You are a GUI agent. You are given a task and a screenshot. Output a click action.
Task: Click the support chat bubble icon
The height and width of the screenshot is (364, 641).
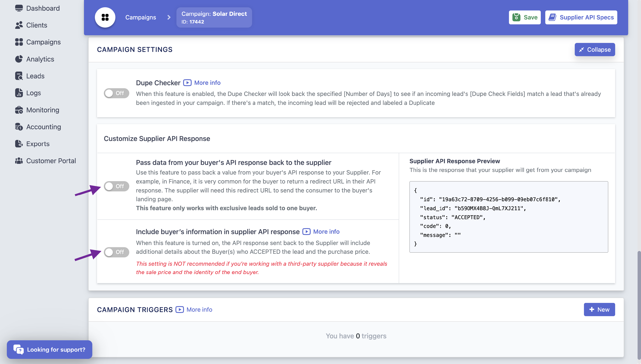pyautogui.click(x=19, y=349)
